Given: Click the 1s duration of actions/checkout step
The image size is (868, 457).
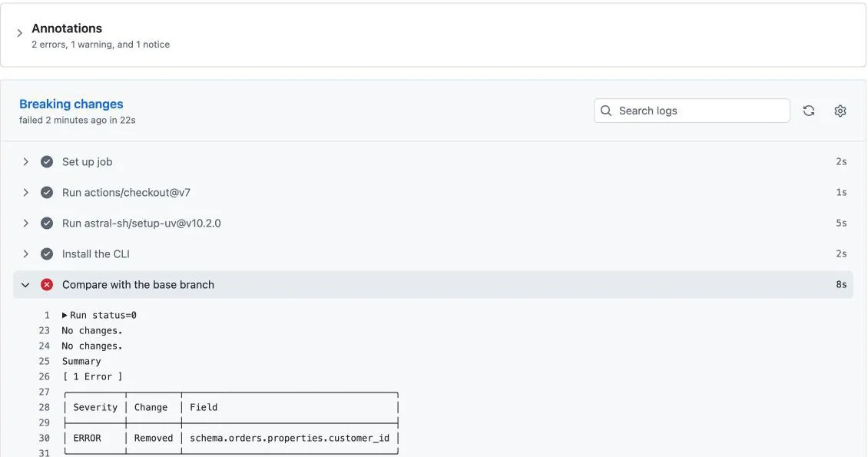Looking at the screenshot, I should (841, 193).
